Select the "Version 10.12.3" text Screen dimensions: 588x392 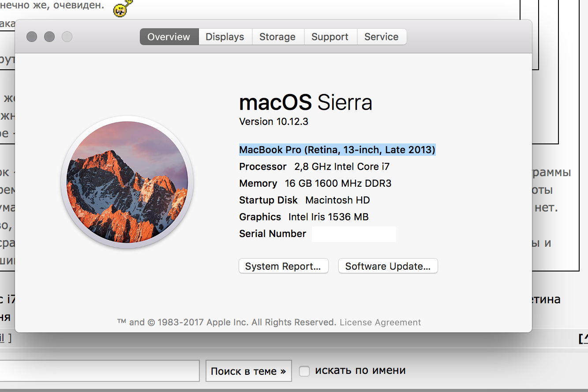pyautogui.click(x=273, y=122)
